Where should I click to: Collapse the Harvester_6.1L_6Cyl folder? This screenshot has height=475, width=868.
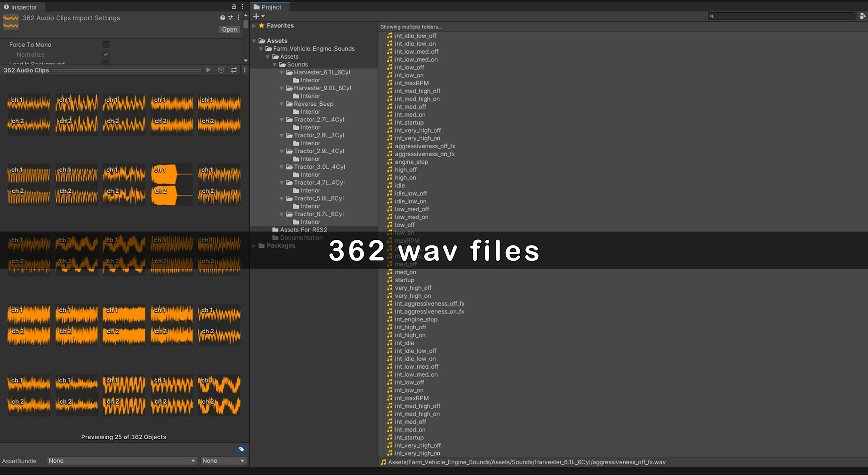[x=281, y=72]
